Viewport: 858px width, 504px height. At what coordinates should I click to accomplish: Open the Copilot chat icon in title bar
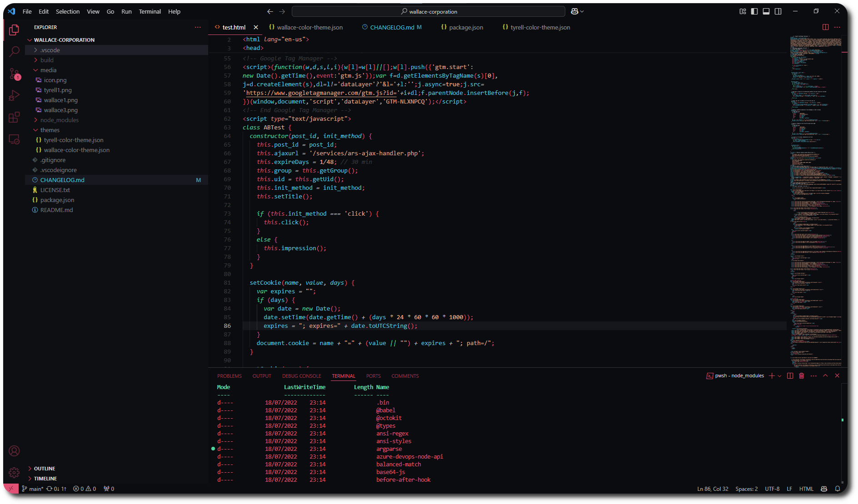point(574,11)
